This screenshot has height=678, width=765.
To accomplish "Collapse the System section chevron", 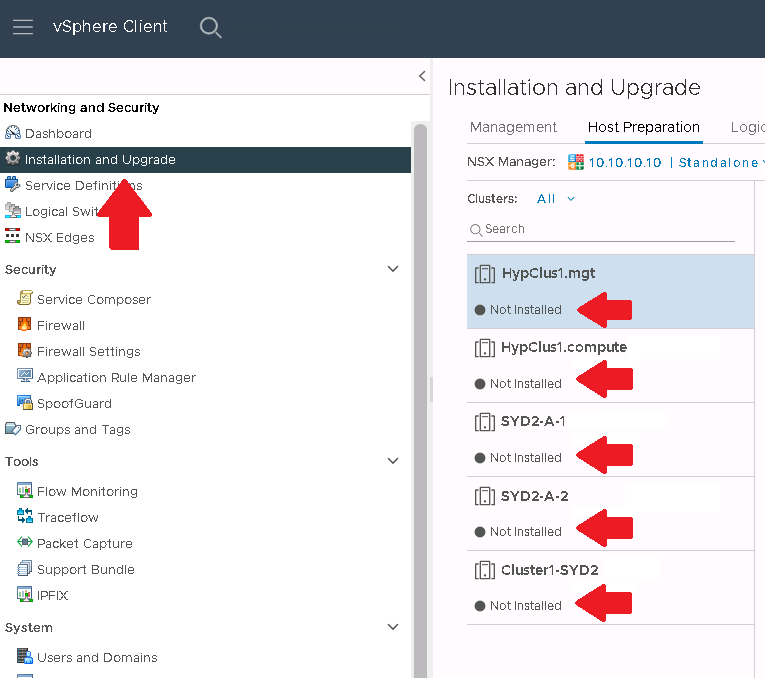I will point(393,627).
